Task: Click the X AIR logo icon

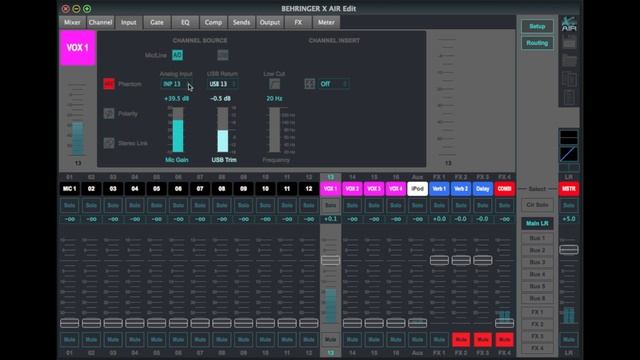Action: pyautogui.click(x=569, y=24)
